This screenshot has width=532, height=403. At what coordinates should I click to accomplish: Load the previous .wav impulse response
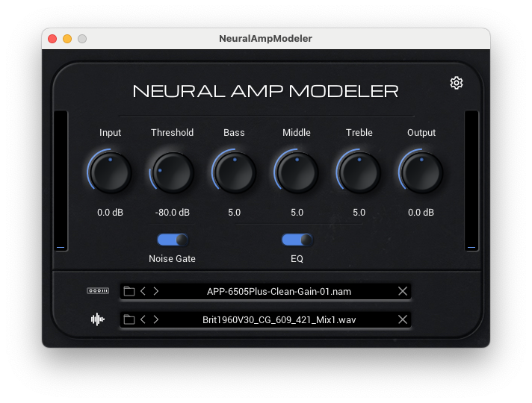[143, 319]
